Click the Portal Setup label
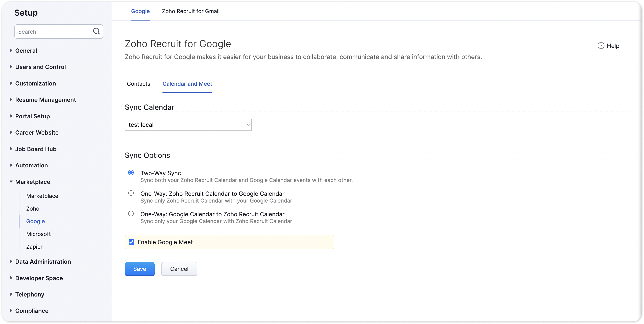 pyautogui.click(x=33, y=116)
